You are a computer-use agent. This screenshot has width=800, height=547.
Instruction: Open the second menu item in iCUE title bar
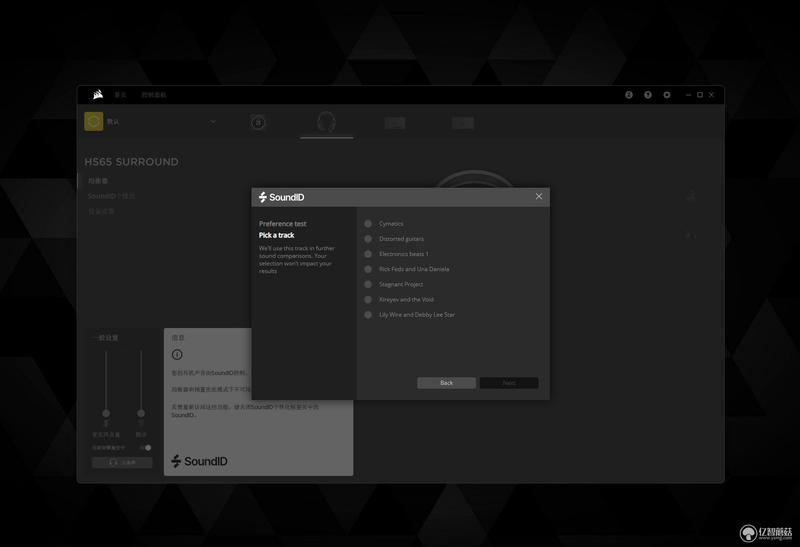[x=154, y=95]
